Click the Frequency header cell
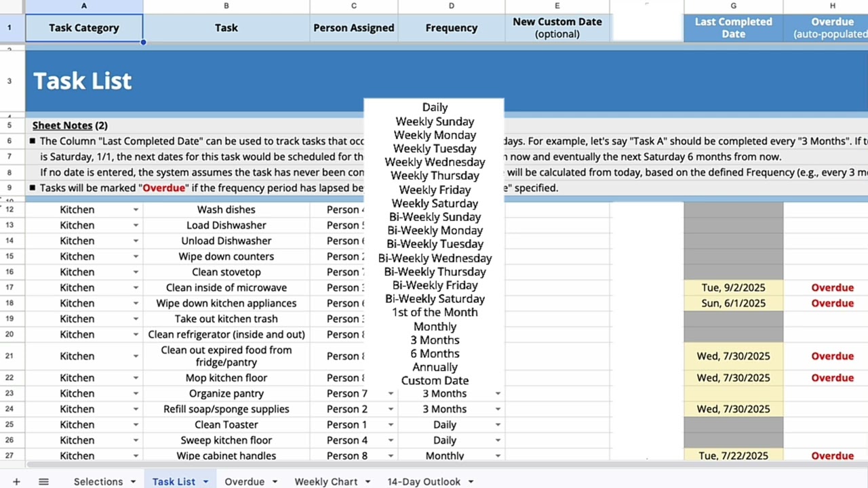868x488 pixels. point(452,28)
